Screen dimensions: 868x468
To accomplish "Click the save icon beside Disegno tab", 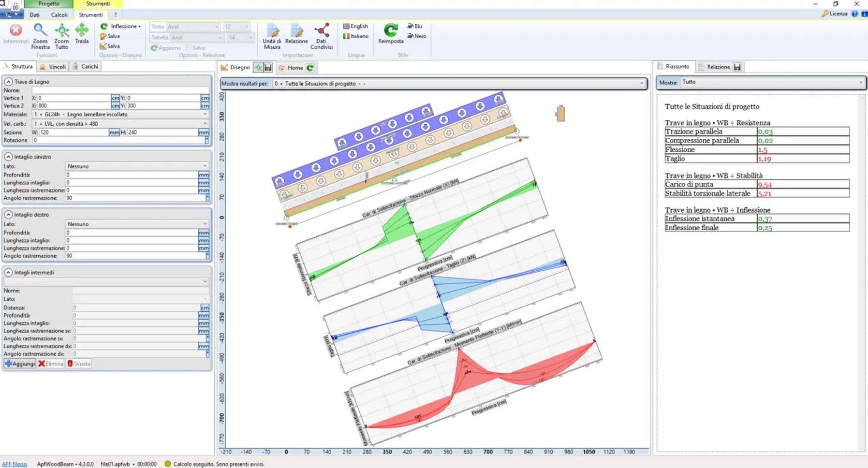I will (x=268, y=68).
